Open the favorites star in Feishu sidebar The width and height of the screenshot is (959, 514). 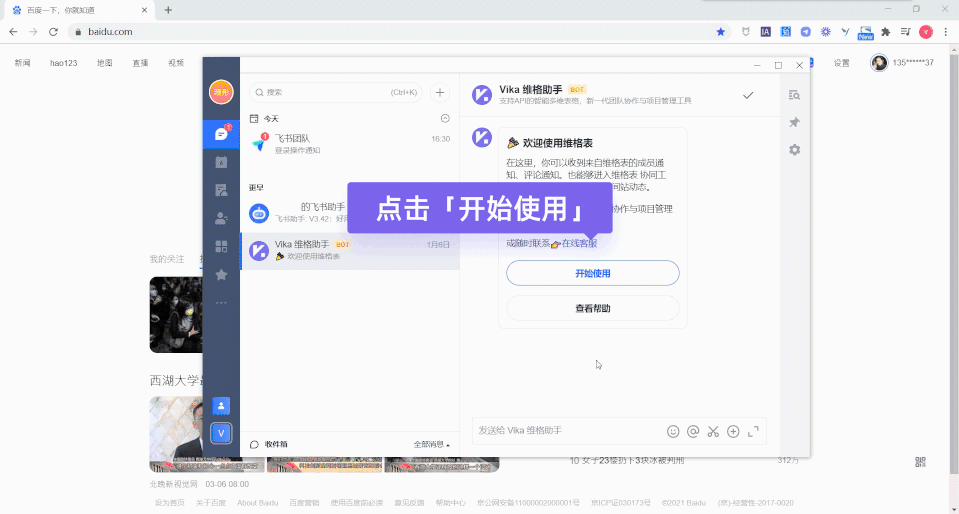tap(221, 275)
